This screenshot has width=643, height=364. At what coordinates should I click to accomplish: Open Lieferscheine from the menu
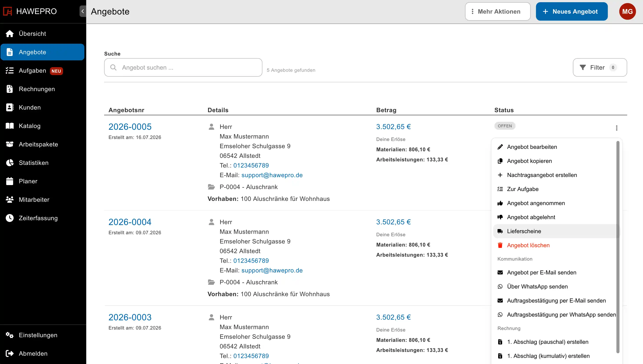[x=556, y=231]
